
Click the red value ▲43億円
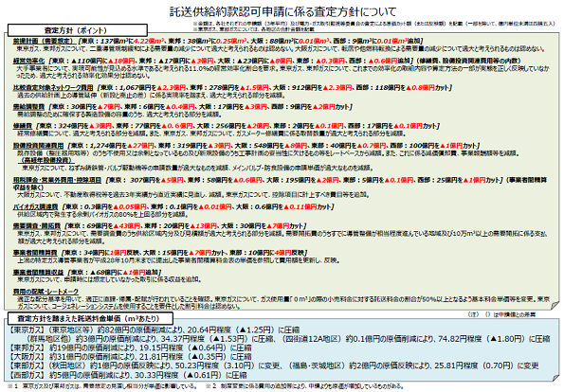point(127,226)
